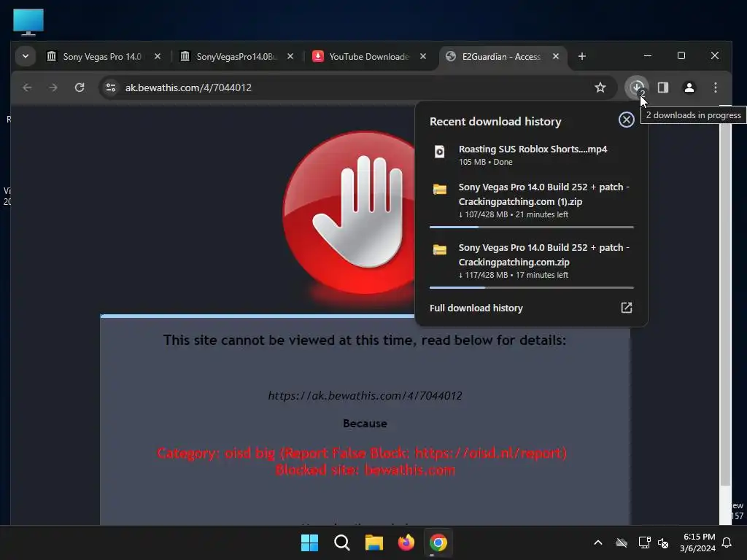This screenshot has height=560, width=747.
Task: Open the Chrome profile icon
Action: pyautogui.click(x=689, y=87)
